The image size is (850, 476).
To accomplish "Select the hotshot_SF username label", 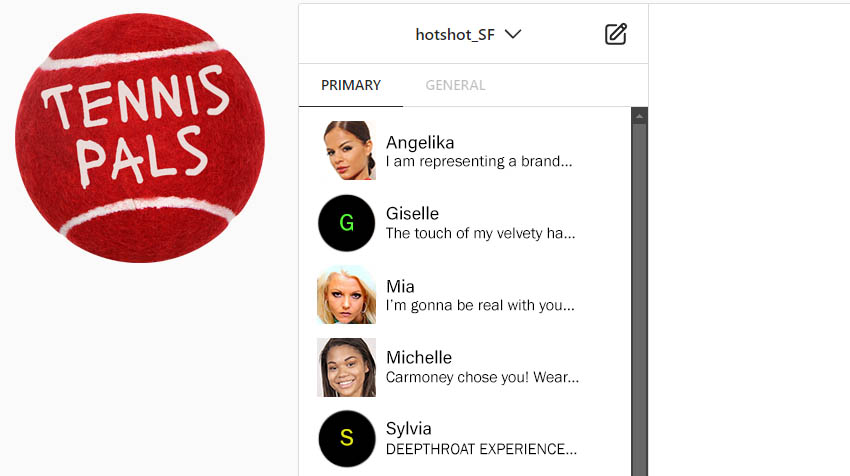I will click(x=455, y=35).
